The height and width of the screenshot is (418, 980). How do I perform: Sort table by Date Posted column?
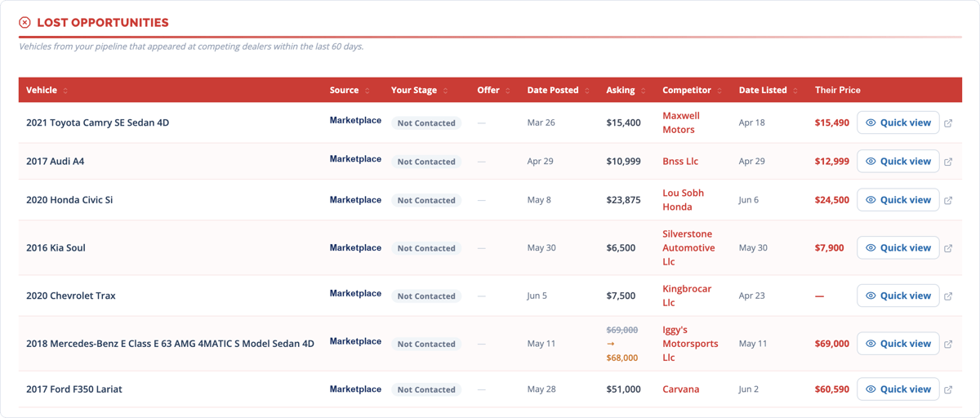(x=559, y=90)
